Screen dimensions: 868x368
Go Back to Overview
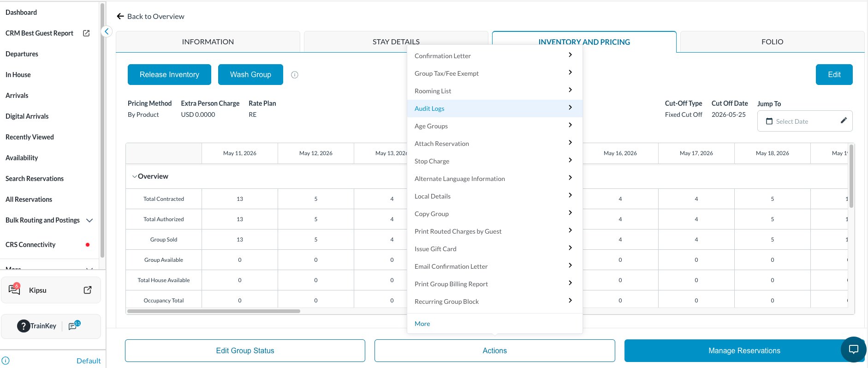point(150,16)
